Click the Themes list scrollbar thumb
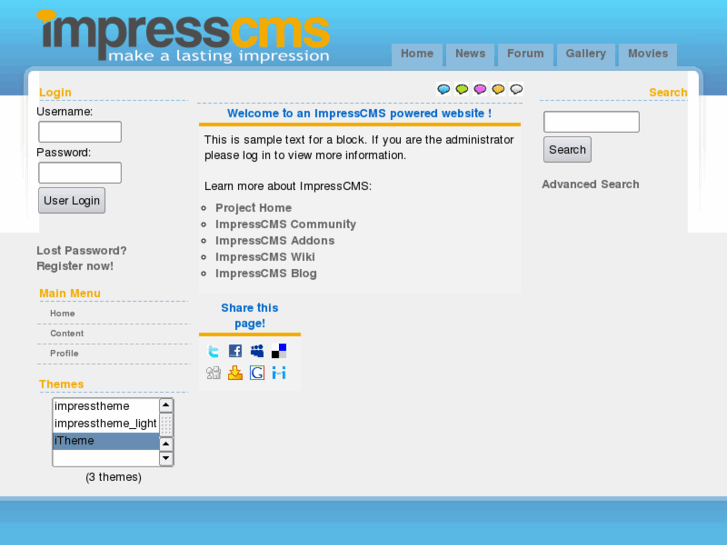727x545 pixels. pos(166,424)
